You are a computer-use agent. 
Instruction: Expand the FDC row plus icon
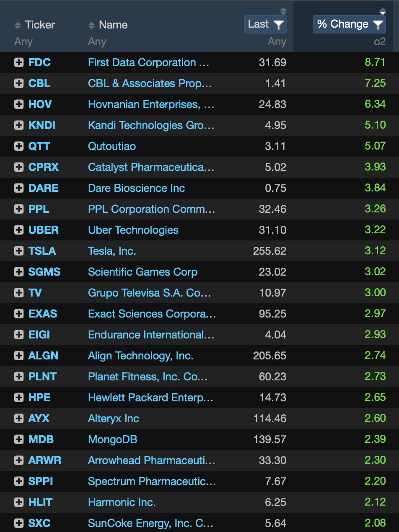(x=19, y=62)
